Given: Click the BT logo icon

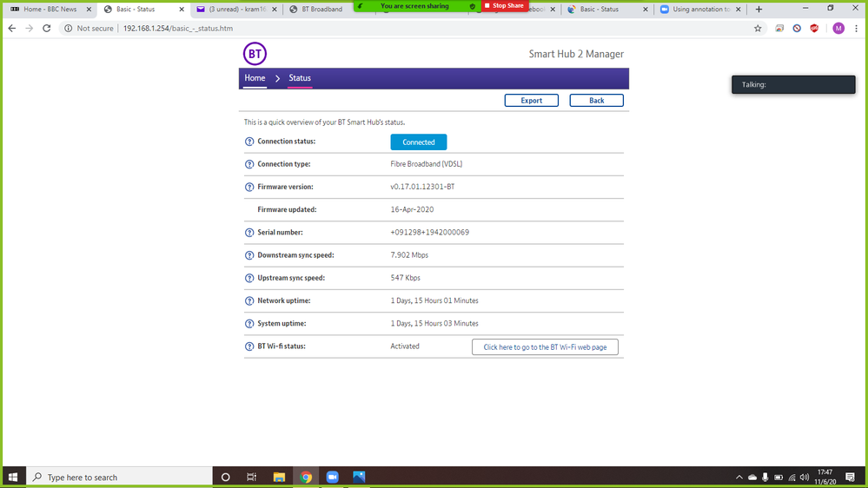Looking at the screenshot, I should click(255, 54).
